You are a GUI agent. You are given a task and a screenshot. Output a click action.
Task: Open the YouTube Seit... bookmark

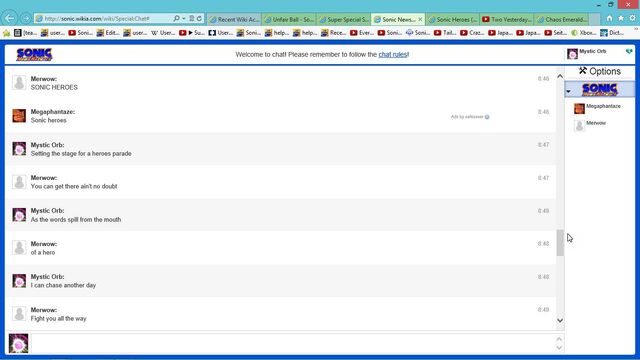[x=556, y=33]
